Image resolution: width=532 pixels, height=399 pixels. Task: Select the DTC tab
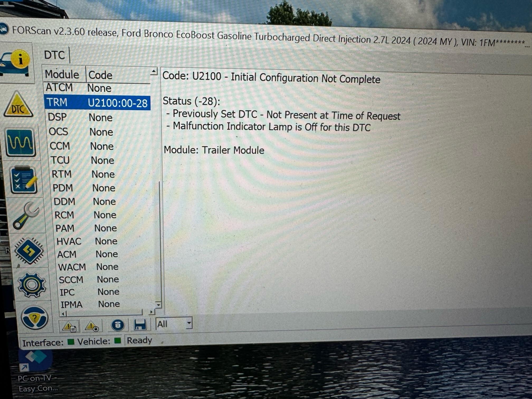tap(54, 55)
